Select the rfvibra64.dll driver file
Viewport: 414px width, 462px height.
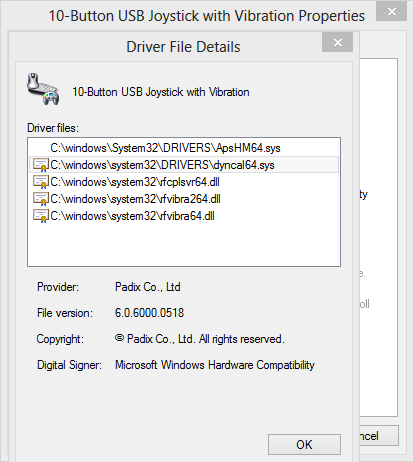coord(132,216)
